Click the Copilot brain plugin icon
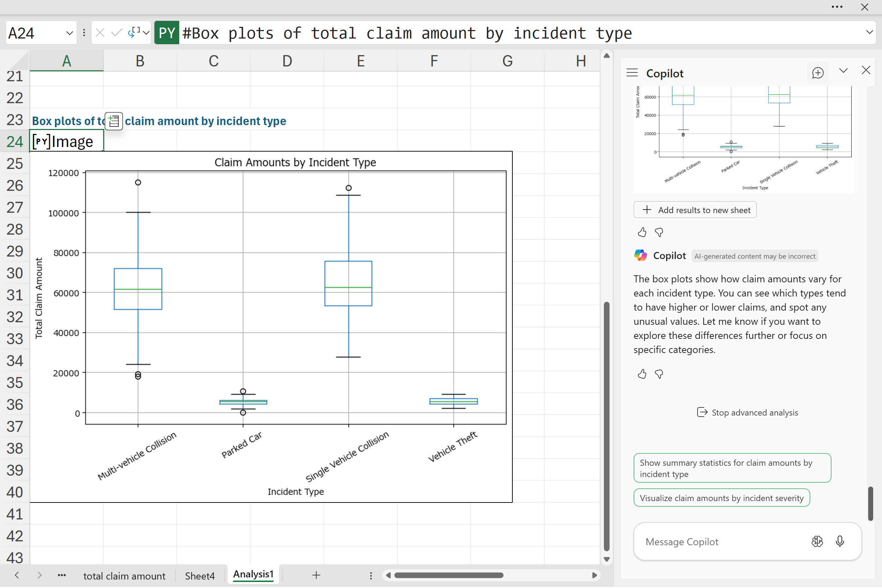 [x=817, y=541]
